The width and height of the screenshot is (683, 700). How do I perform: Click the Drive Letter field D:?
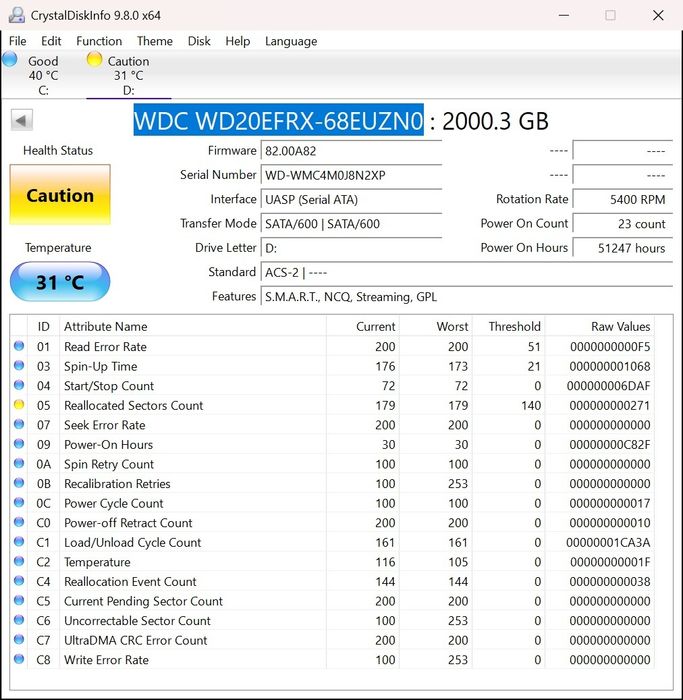[x=351, y=248]
